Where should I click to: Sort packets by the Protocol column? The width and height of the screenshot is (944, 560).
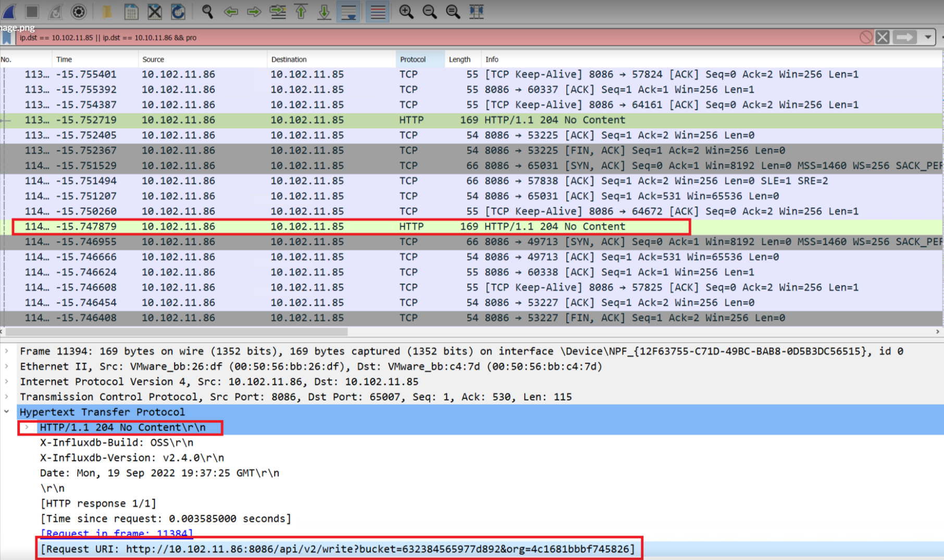point(413,59)
